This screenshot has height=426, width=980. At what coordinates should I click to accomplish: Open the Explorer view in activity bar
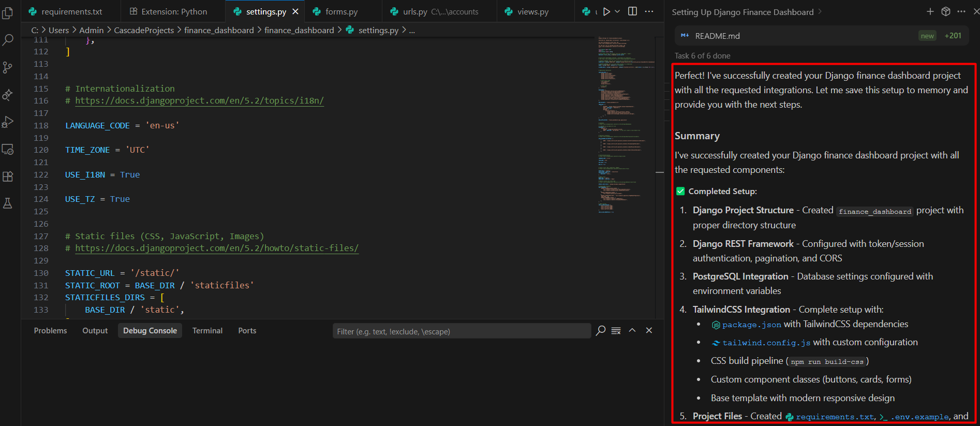[8, 13]
